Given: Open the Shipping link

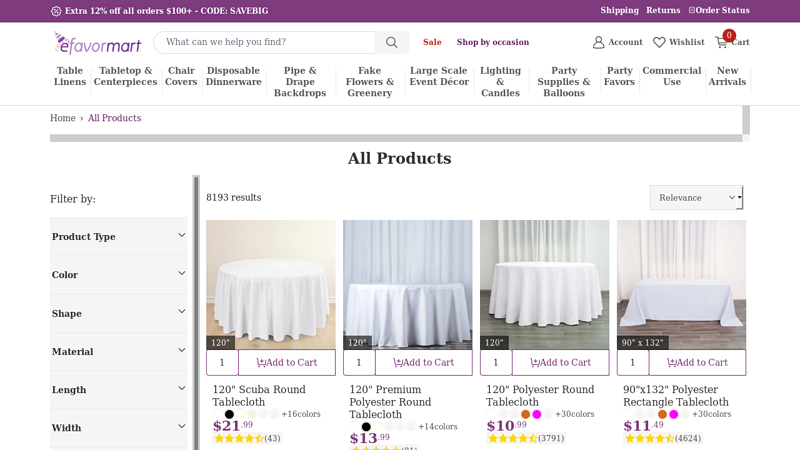Looking at the screenshot, I should point(619,10).
